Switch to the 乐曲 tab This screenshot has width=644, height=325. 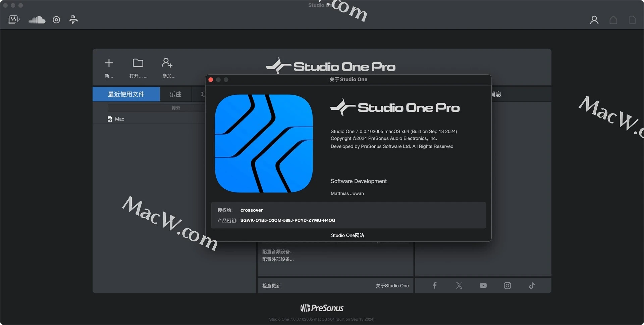coord(175,94)
